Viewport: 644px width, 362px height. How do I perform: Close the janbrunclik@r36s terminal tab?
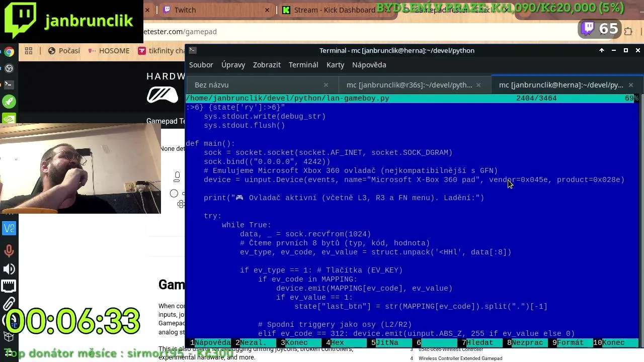coord(478,85)
